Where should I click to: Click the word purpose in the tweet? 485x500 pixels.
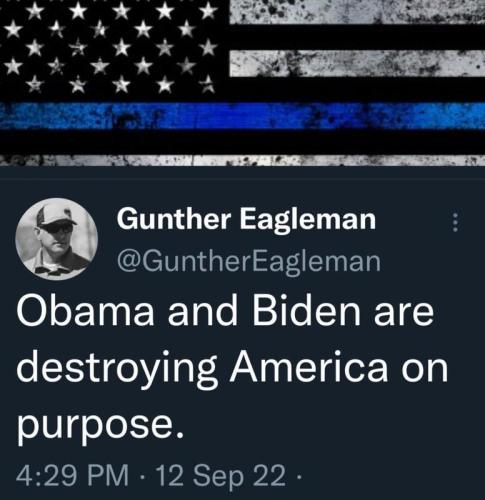pos(100,428)
